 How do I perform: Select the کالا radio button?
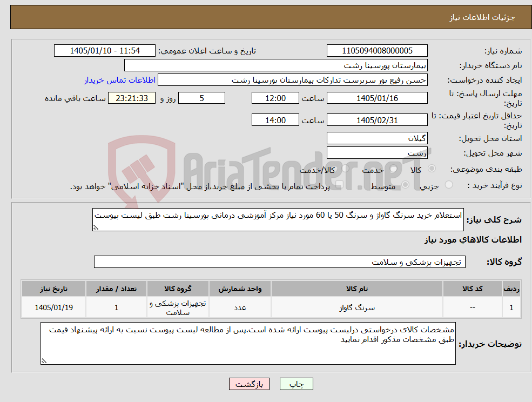(x=432, y=169)
